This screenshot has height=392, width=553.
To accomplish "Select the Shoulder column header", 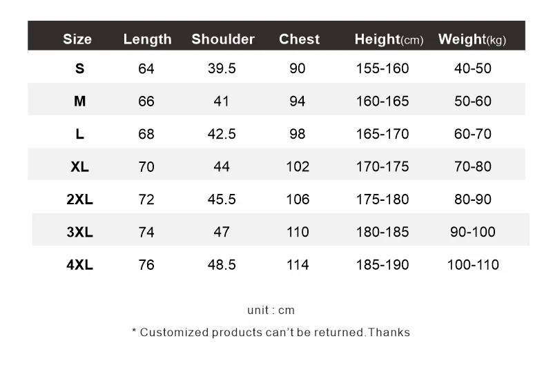I will coord(223,39).
